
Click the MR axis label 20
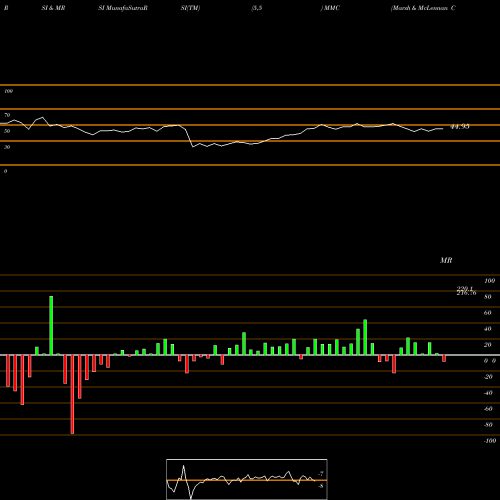pyautogui.click(x=488, y=345)
